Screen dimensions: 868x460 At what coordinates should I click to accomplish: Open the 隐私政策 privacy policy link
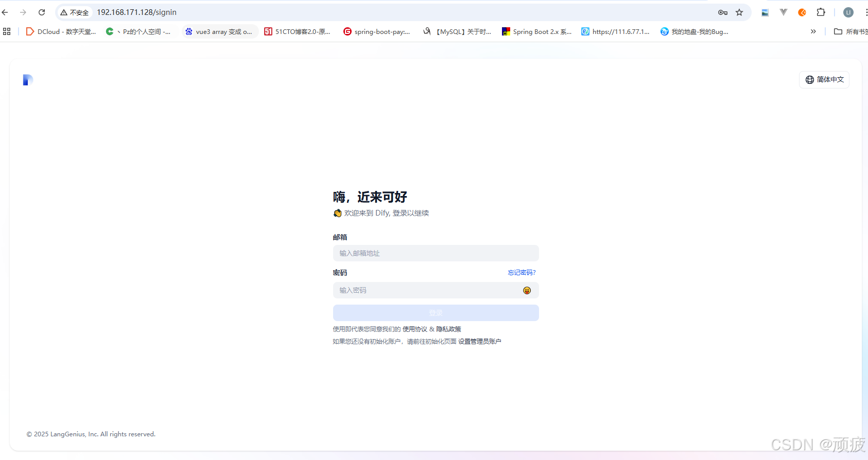tap(449, 329)
